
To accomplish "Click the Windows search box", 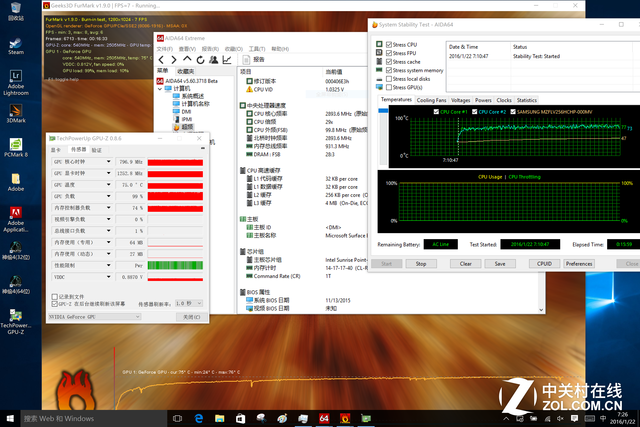I will pyautogui.click(x=94, y=418).
